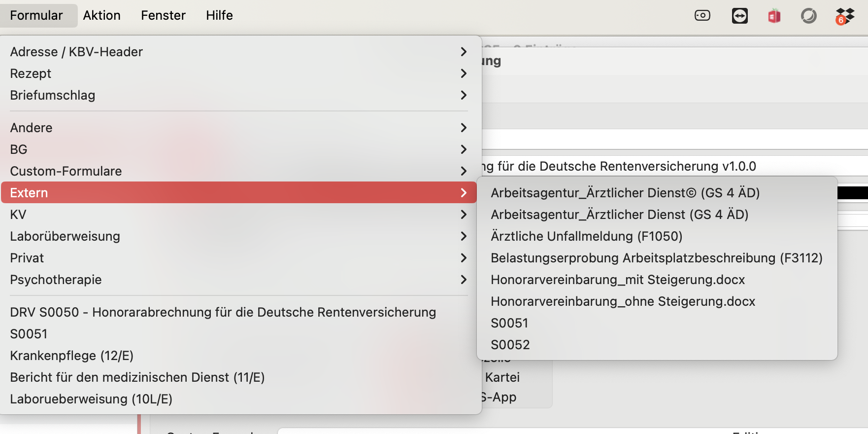Image resolution: width=868 pixels, height=434 pixels.
Task: Click the chevron next to Privat
Action: point(464,258)
